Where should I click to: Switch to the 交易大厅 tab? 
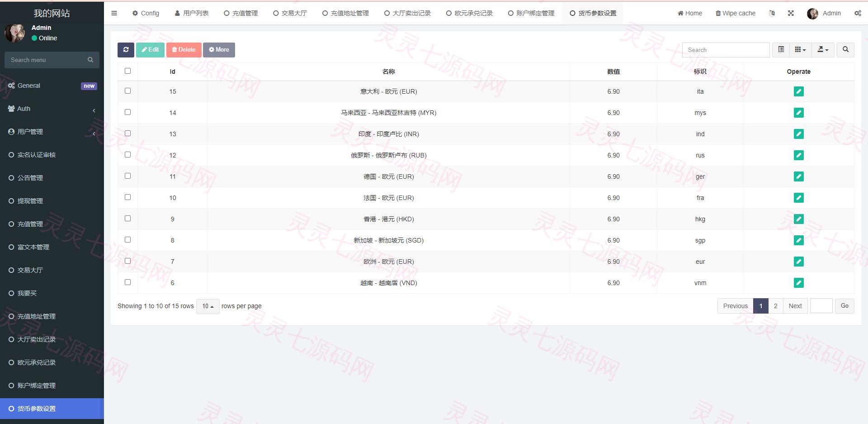pos(290,13)
